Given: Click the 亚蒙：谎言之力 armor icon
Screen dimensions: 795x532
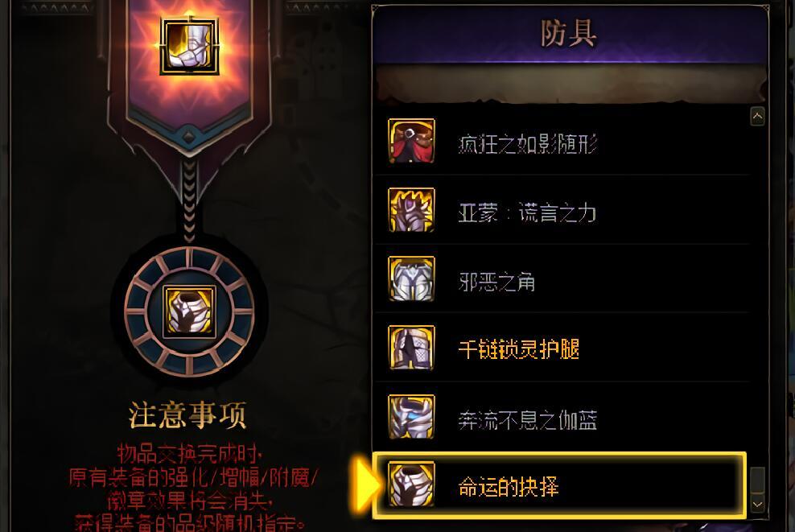Looking at the screenshot, I should [x=411, y=210].
